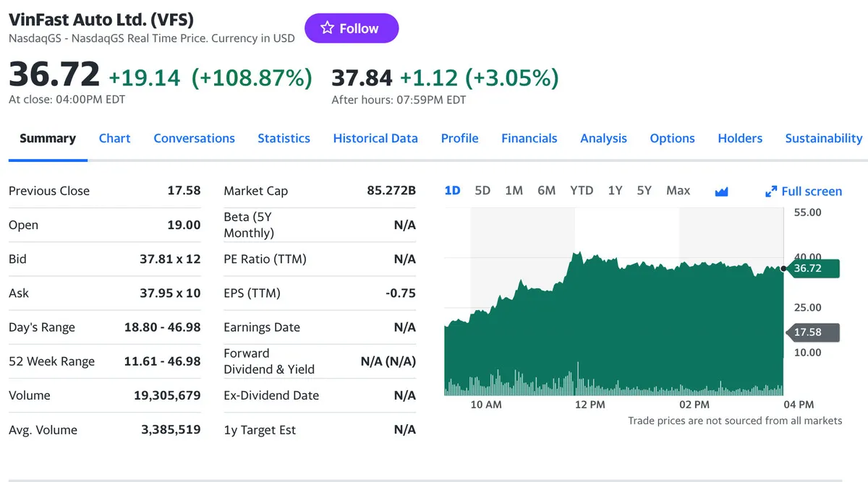Select the YTD chart range
Viewport: 868px width, 482px height.
pyautogui.click(x=581, y=191)
